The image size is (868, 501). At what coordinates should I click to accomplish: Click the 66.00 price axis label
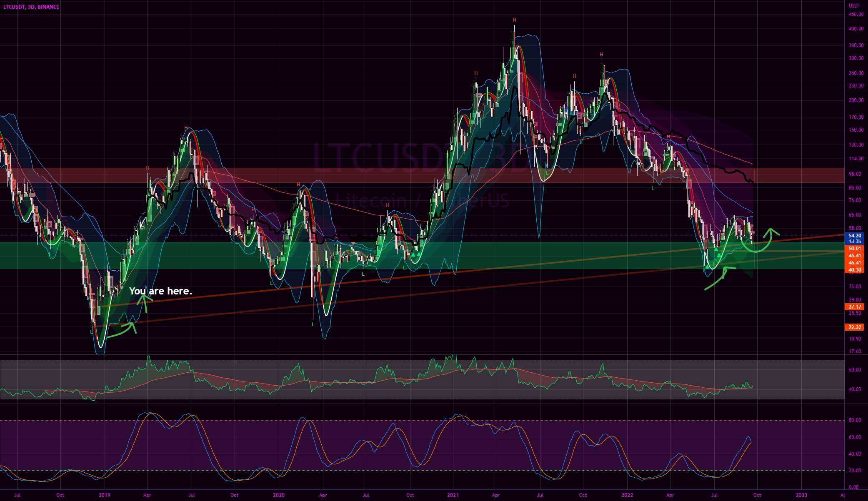[855, 215]
